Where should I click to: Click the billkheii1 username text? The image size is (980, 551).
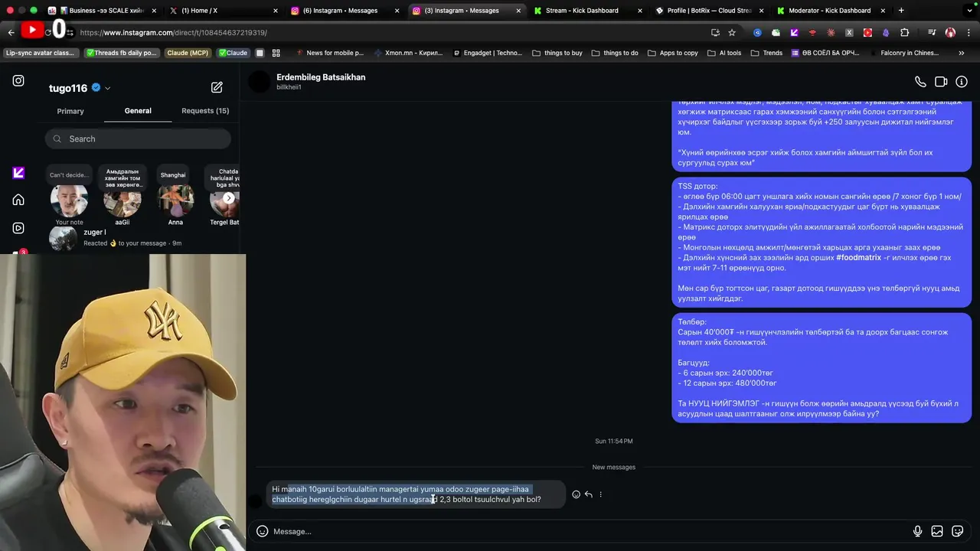289,87
